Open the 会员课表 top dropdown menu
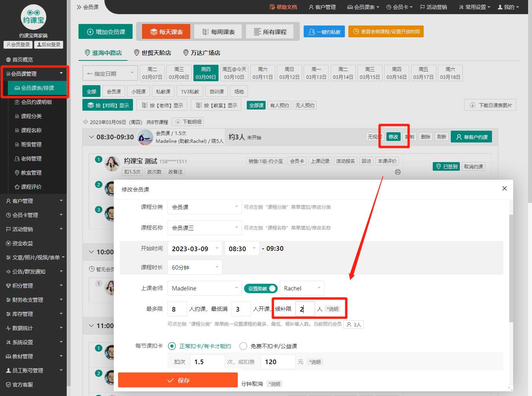 [363, 7]
